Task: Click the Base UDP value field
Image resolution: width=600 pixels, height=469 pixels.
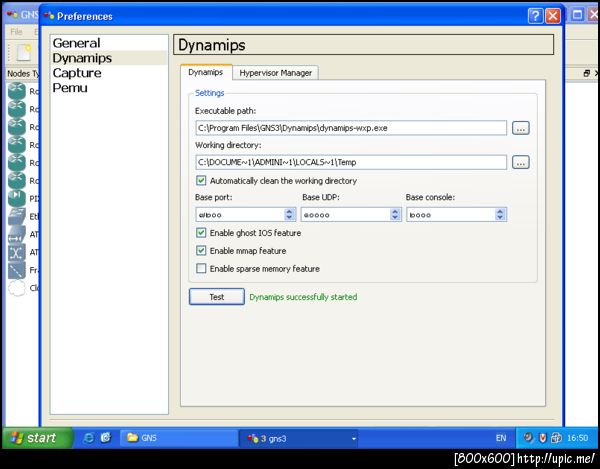Action: (x=345, y=215)
